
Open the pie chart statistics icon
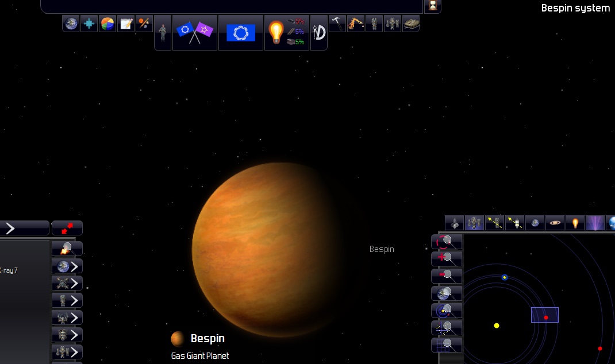pos(107,24)
